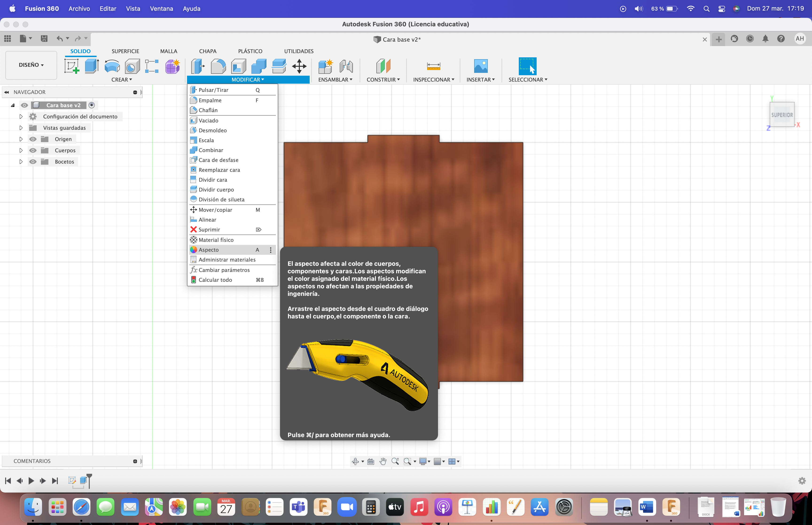
Task: Select the Create Form icon
Action: pyautogui.click(x=172, y=66)
